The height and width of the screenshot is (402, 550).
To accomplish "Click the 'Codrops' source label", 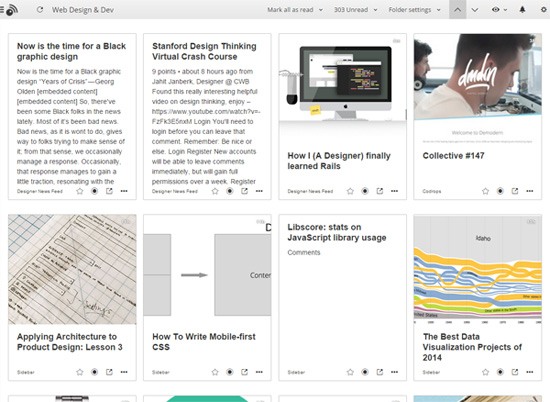I will point(432,192).
